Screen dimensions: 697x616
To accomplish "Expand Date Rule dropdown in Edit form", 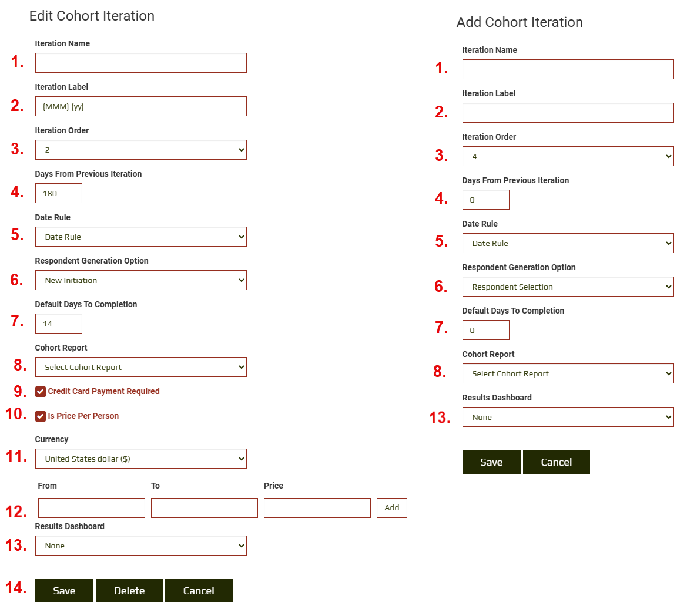I will pos(140,237).
